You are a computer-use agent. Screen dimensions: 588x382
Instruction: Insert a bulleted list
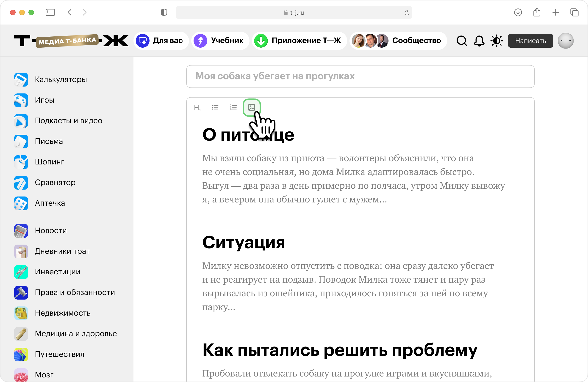pos(215,107)
